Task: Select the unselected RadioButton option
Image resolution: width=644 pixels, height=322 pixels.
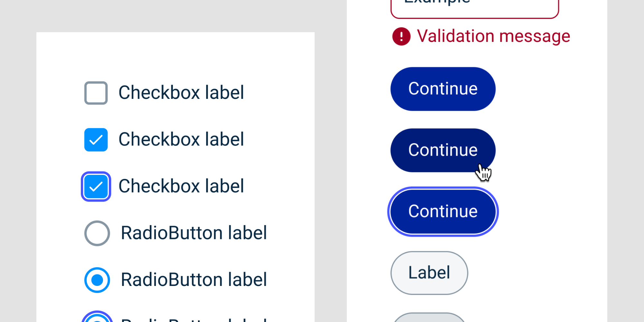Action: click(x=97, y=233)
